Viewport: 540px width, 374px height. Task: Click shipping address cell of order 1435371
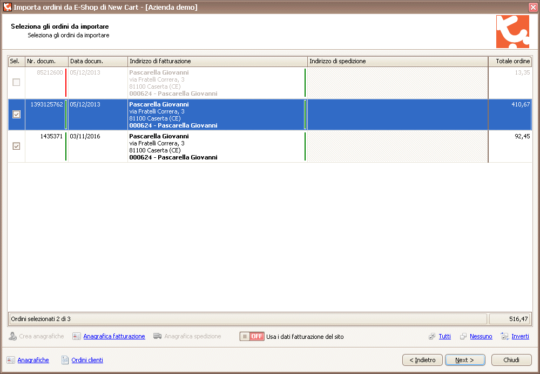tap(398, 146)
